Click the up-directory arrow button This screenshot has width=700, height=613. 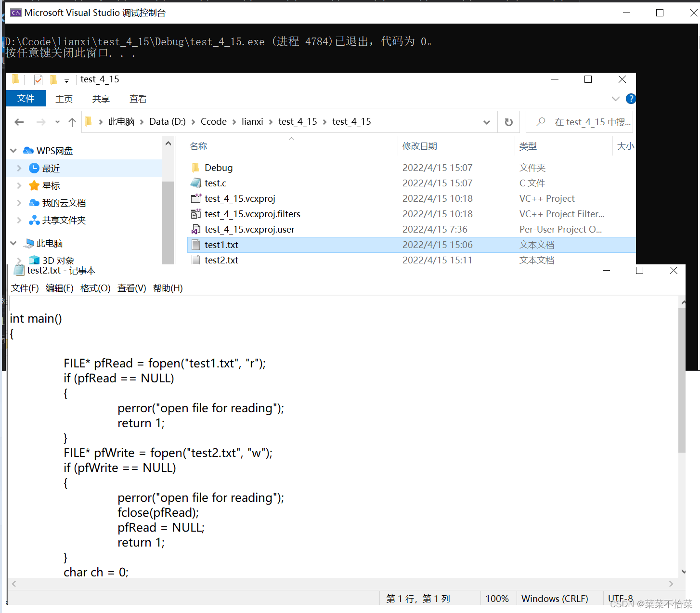click(72, 122)
